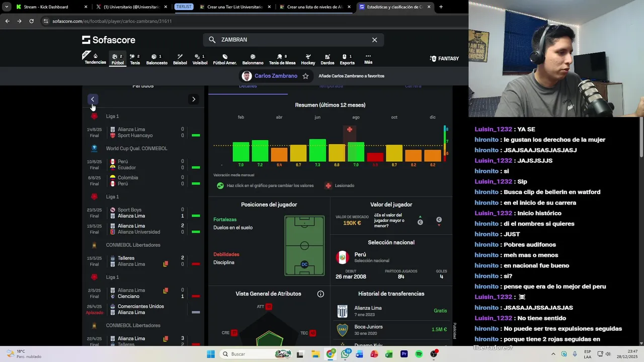Click DC position marker on pitch
The height and width of the screenshot is (362, 644).
pyautogui.click(x=304, y=264)
